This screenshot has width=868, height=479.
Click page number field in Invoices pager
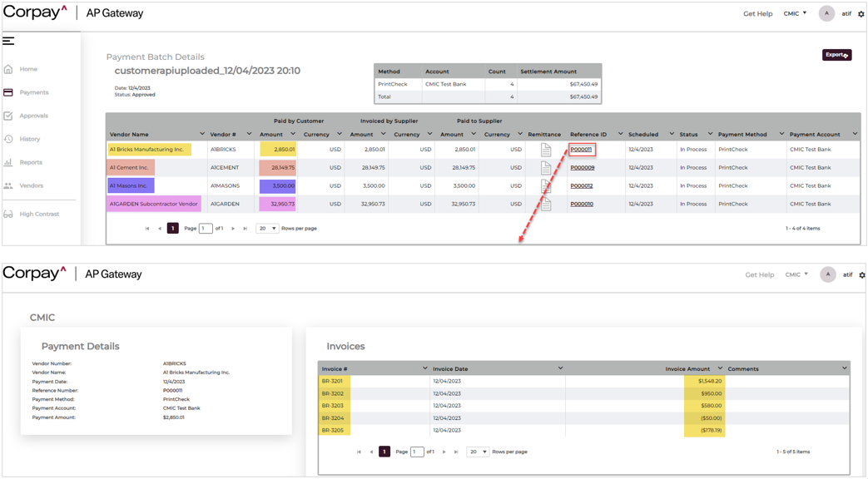click(417, 452)
